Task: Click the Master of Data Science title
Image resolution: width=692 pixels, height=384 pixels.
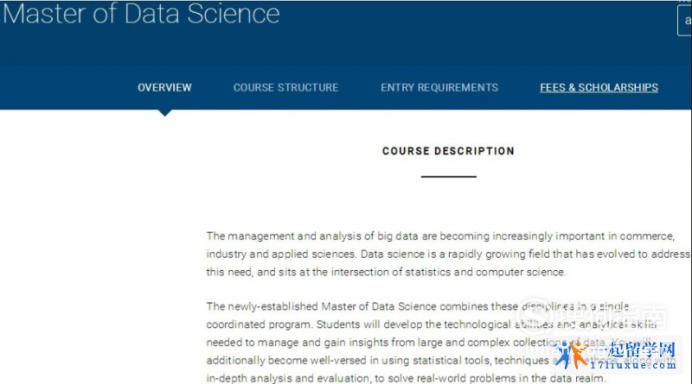Action: pos(141,13)
